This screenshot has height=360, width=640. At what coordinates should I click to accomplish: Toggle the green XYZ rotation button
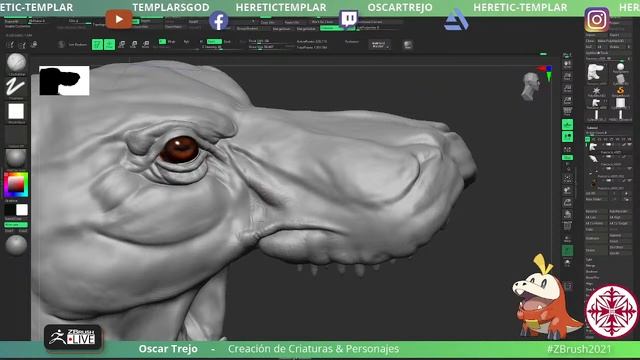coord(567,158)
